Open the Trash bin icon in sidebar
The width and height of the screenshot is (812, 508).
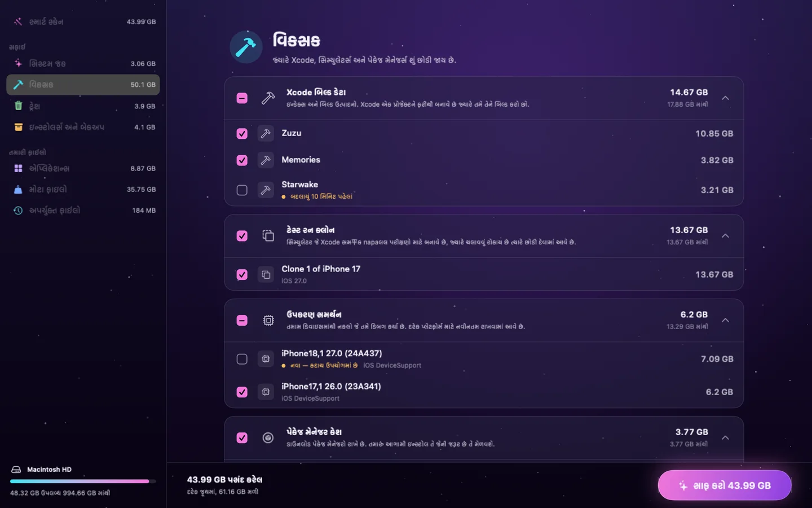(x=18, y=106)
